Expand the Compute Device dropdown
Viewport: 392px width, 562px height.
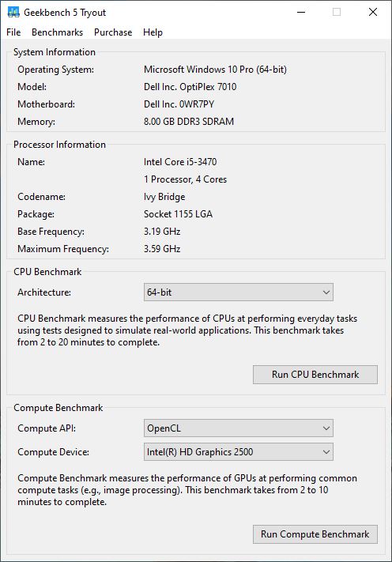click(238, 451)
